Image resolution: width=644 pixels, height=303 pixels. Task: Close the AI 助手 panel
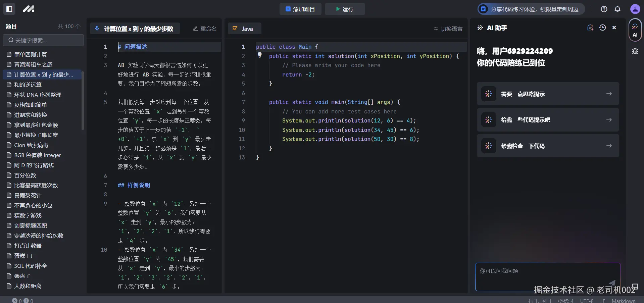pos(614,28)
